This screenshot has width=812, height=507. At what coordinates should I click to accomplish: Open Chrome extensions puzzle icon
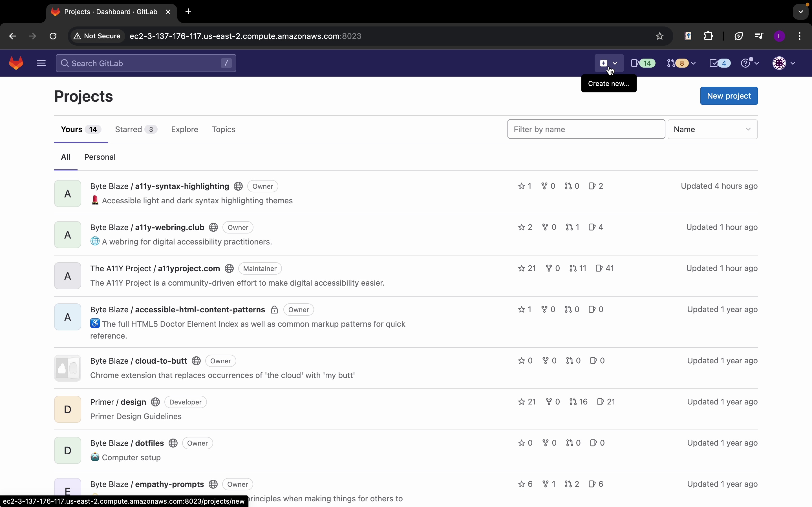coord(709,36)
